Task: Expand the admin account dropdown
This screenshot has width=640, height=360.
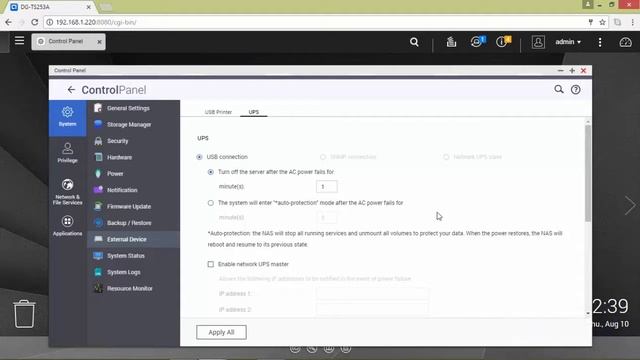Action: coord(568,42)
